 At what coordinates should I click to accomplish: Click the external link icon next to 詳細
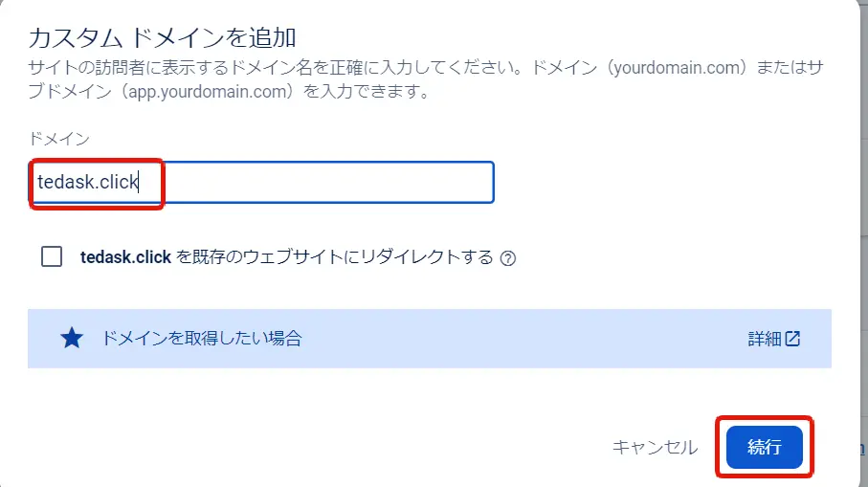click(792, 338)
